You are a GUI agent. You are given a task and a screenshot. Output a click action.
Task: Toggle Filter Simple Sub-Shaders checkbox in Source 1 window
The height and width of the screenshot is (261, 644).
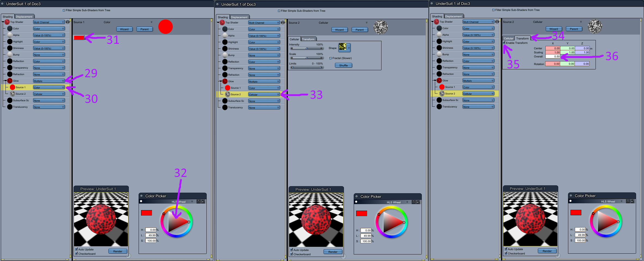64,10
